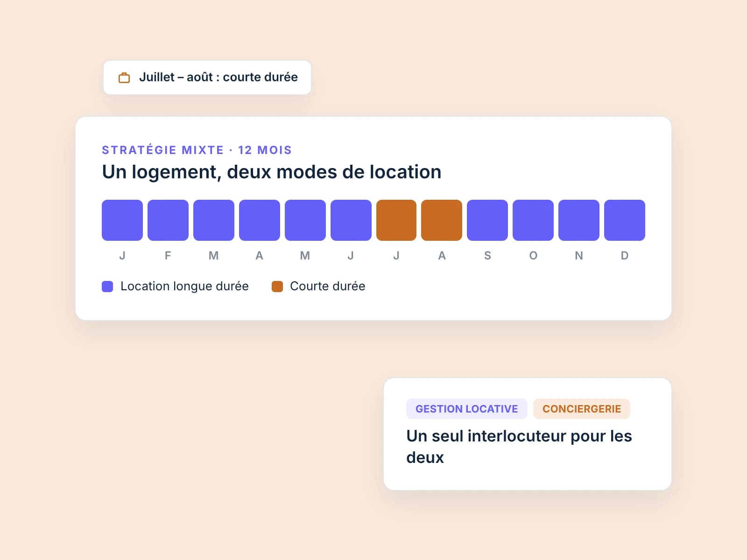Select the September month block
The image size is (747, 560).
(487, 220)
